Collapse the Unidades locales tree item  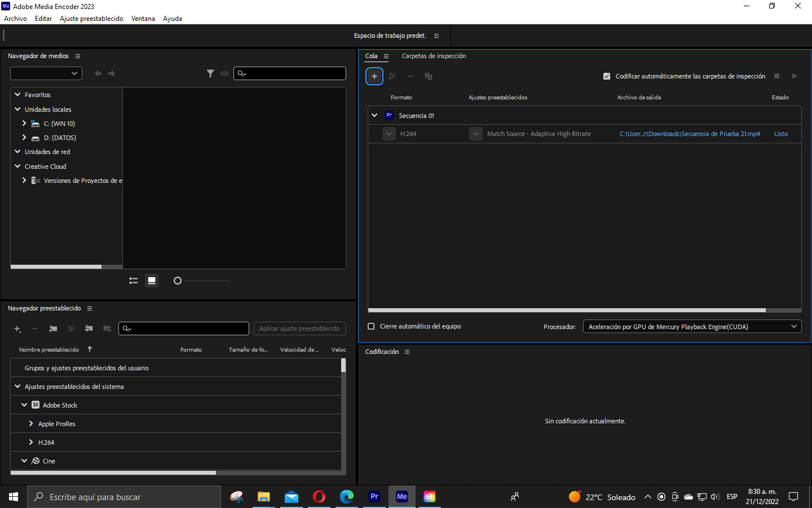tap(17, 109)
